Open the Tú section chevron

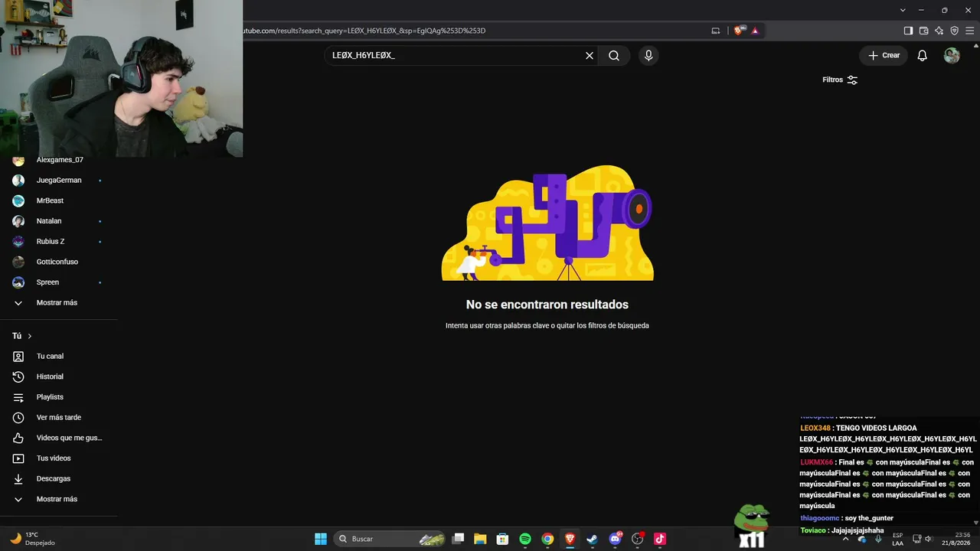pos(30,336)
